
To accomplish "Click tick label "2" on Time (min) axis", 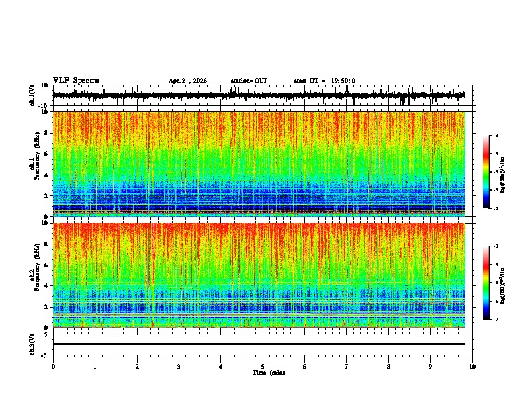I will pyautogui.click(x=137, y=367).
